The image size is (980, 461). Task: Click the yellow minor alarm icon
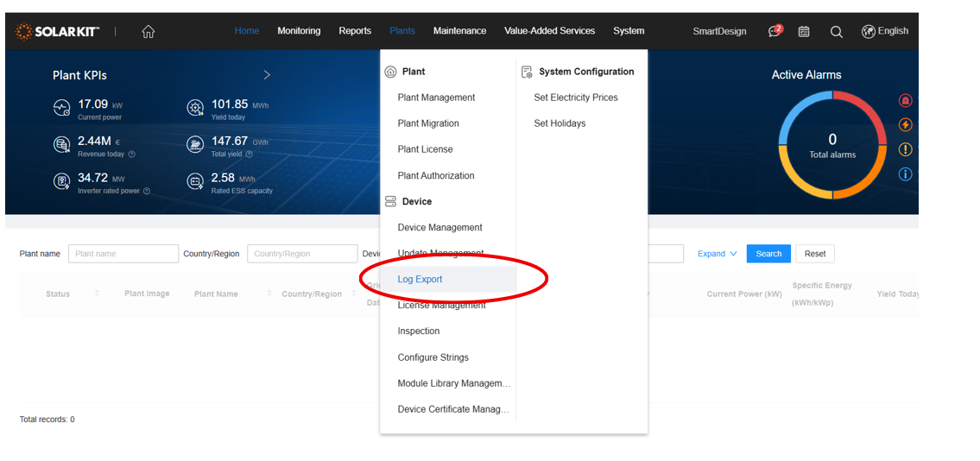(905, 149)
